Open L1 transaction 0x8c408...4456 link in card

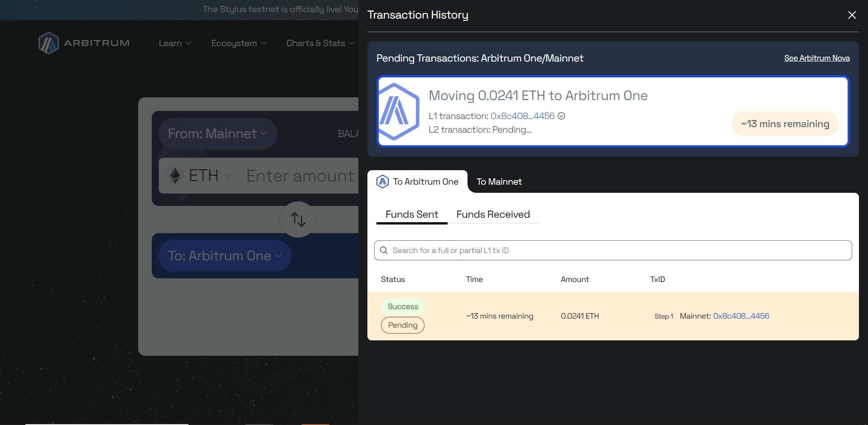coord(522,116)
